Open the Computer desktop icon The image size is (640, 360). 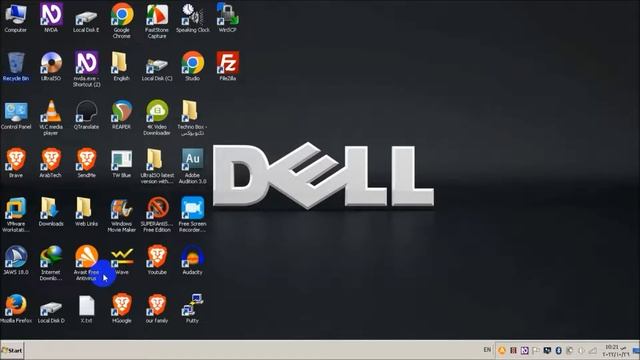[16, 16]
